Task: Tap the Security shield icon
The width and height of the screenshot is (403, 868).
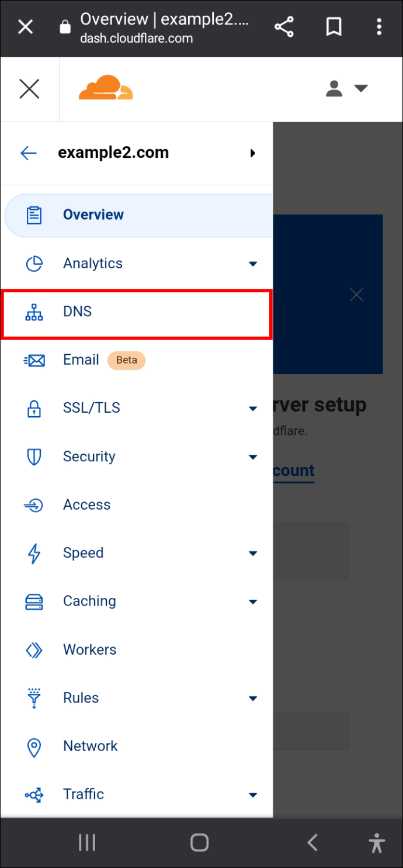Action: (x=34, y=457)
